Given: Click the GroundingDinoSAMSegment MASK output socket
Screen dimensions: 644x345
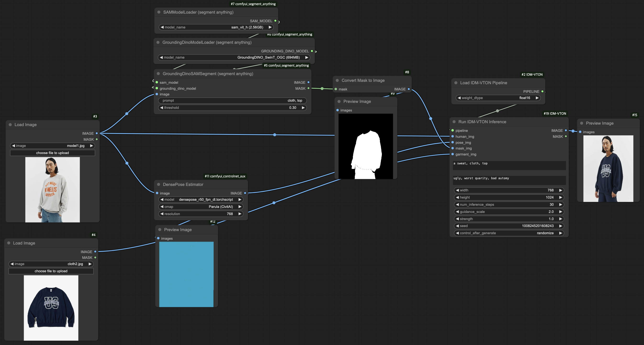Looking at the screenshot, I should point(308,89).
